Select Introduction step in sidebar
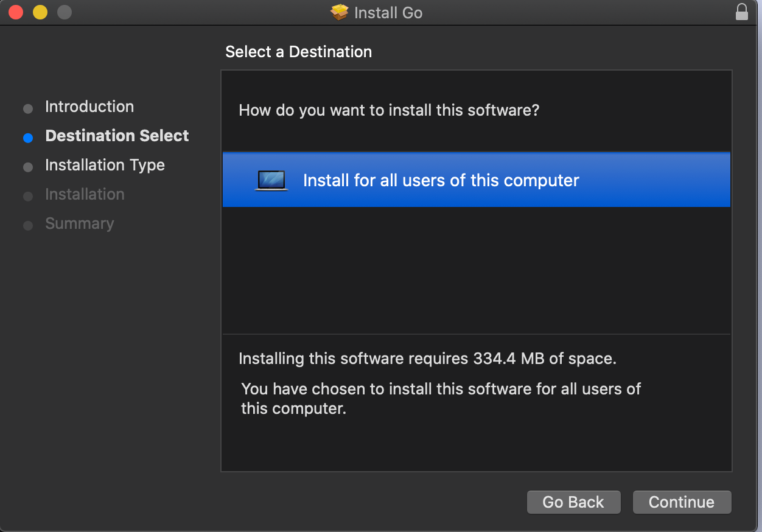This screenshot has height=532, width=762. coord(89,107)
